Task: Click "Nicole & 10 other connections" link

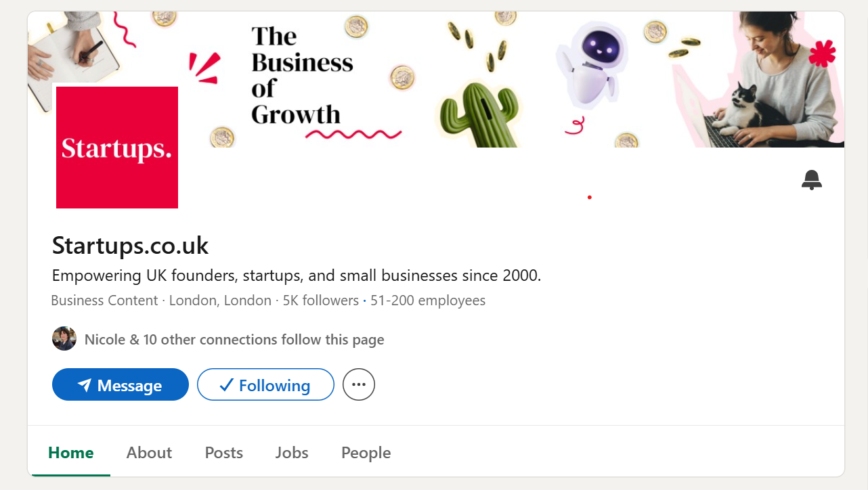Action: [x=234, y=340]
